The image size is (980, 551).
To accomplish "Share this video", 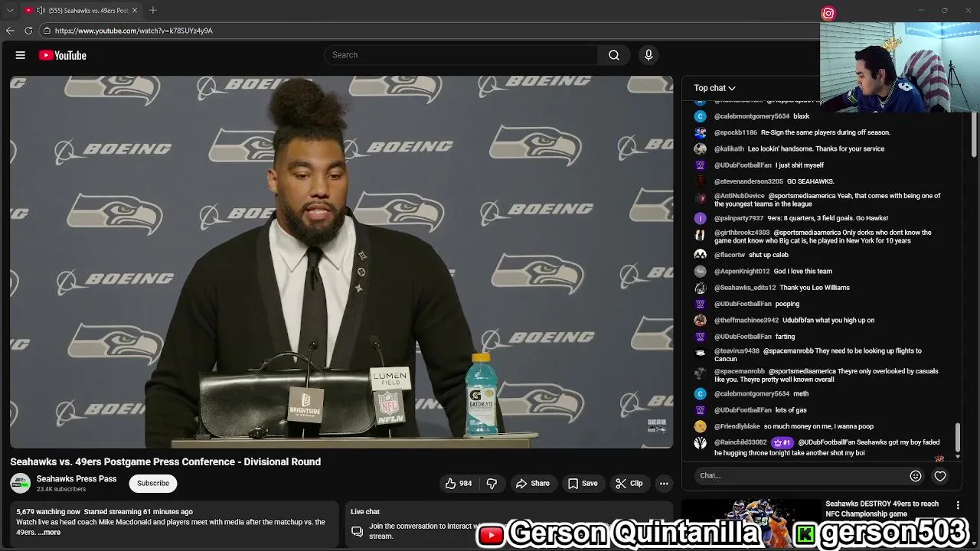I will click(x=532, y=483).
